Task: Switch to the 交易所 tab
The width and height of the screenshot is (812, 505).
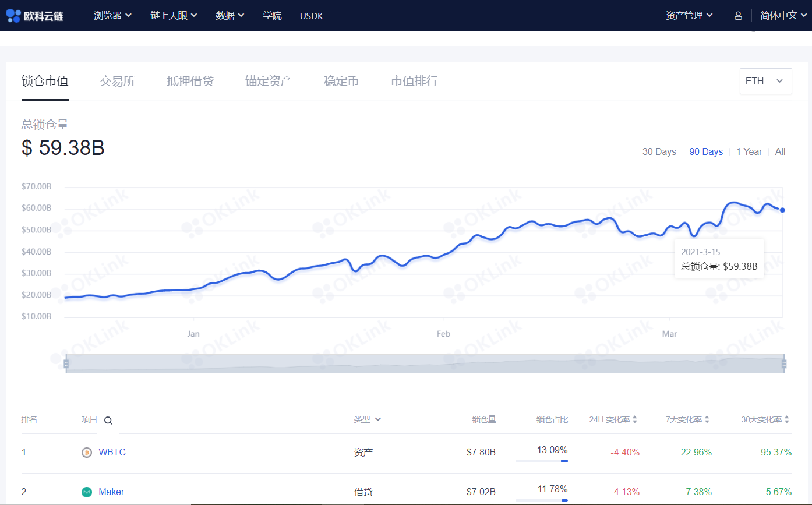Action: [x=116, y=81]
